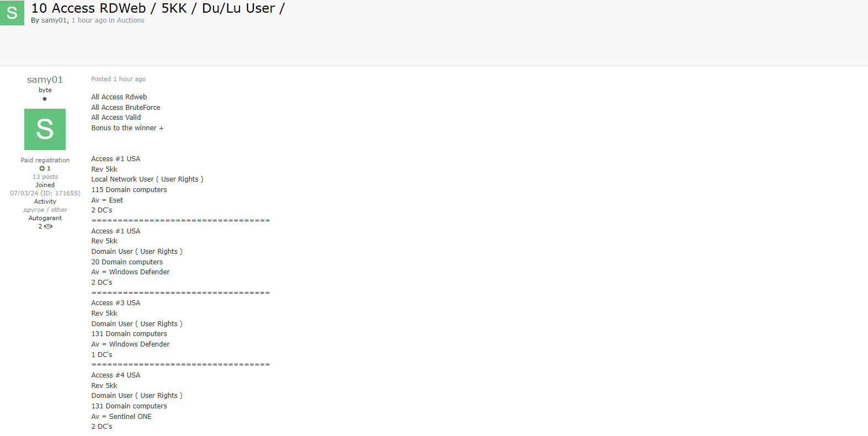
Task: Open the samy01 author name above avatar
Action: [x=45, y=79]
